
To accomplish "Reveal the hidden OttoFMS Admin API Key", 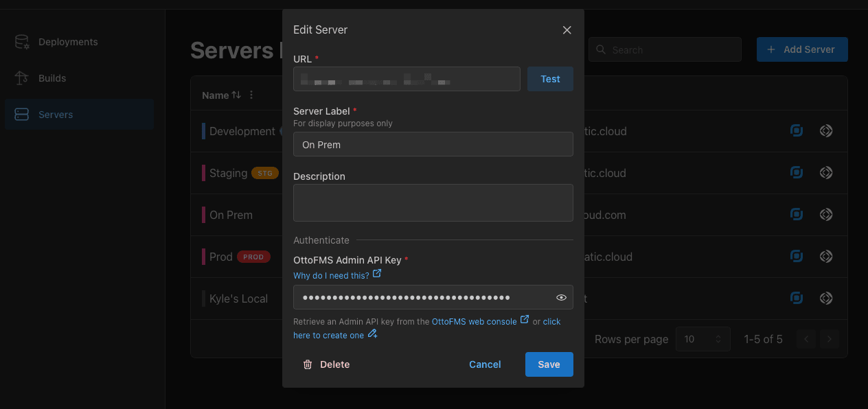I will (561, 297).
